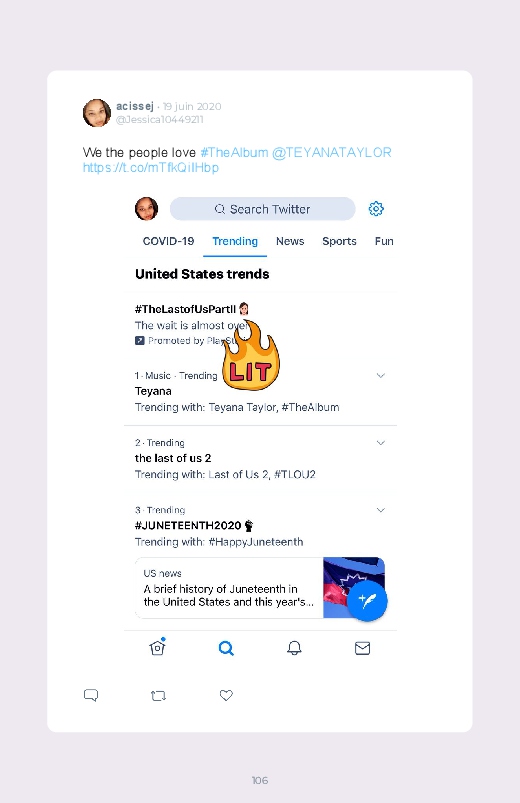Open the Notifications bell icon
The height and width of the screenshot is (803, 520).
tap(294, 648)
